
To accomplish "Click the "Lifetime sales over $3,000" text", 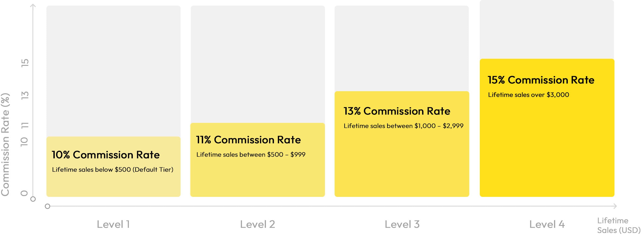I will point(528,95).
